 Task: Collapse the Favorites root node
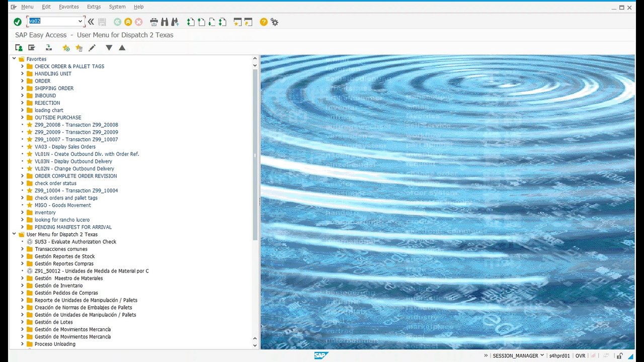pos(14,59)
